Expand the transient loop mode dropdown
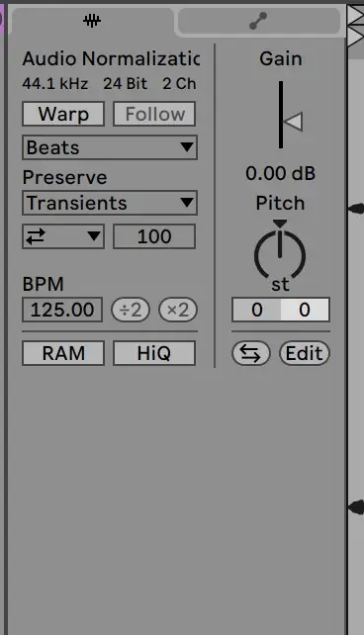Viewport: 364px width, 635px height. pyautogui.click(x=63, y=236)
